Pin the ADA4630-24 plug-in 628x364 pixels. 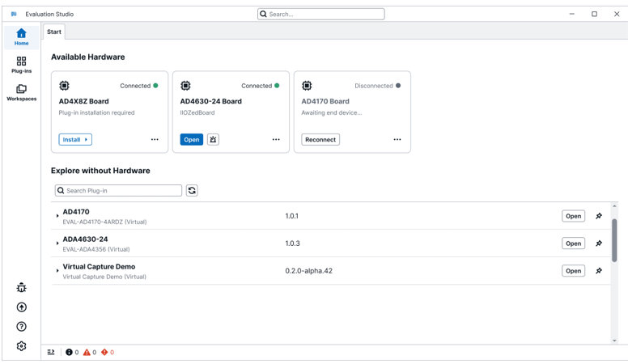(x=599, y=243)
